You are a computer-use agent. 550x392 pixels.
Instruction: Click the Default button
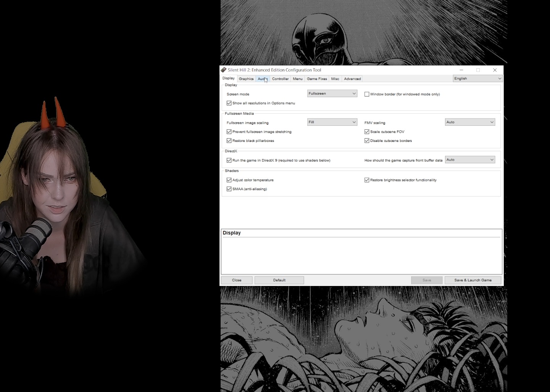[279, 280]
